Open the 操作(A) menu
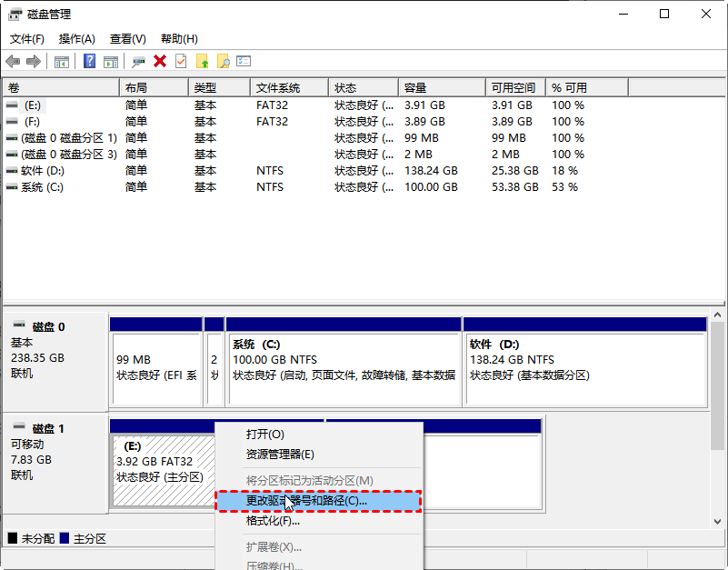The height and width of the screenshot is (570, 728). [77, 39]
